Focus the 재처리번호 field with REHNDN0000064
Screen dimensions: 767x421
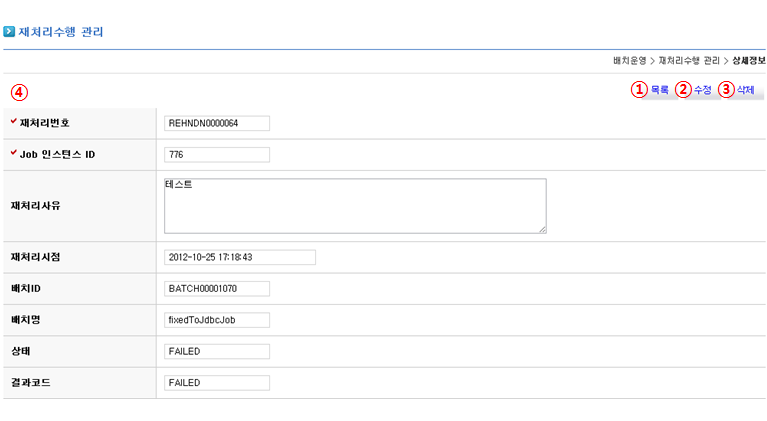pos(217,124)
